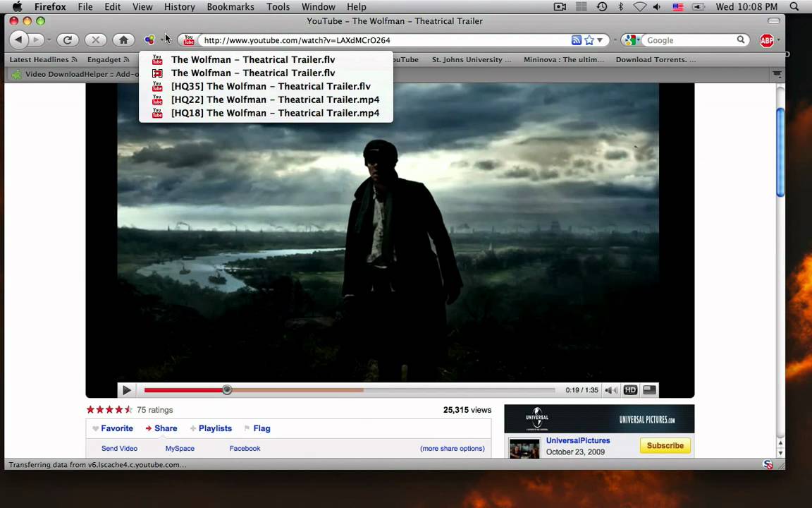
Task: Click the YouTube favicon in address bar
Action: 189,40
